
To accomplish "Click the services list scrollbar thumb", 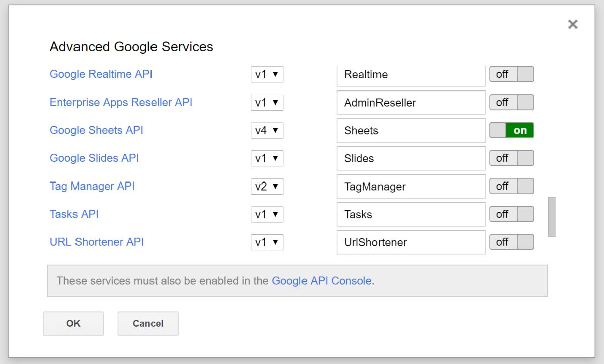I will (x=552, y=217).
